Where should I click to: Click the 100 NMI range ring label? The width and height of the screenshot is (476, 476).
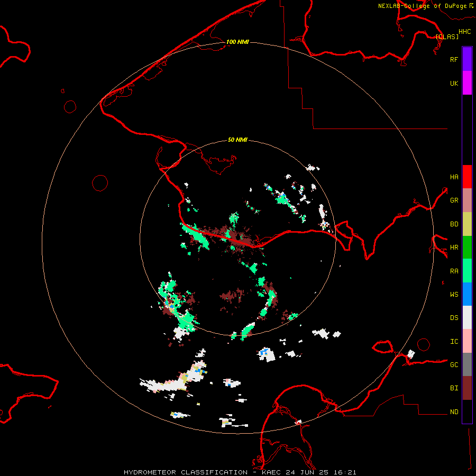[x=237, y=42]
